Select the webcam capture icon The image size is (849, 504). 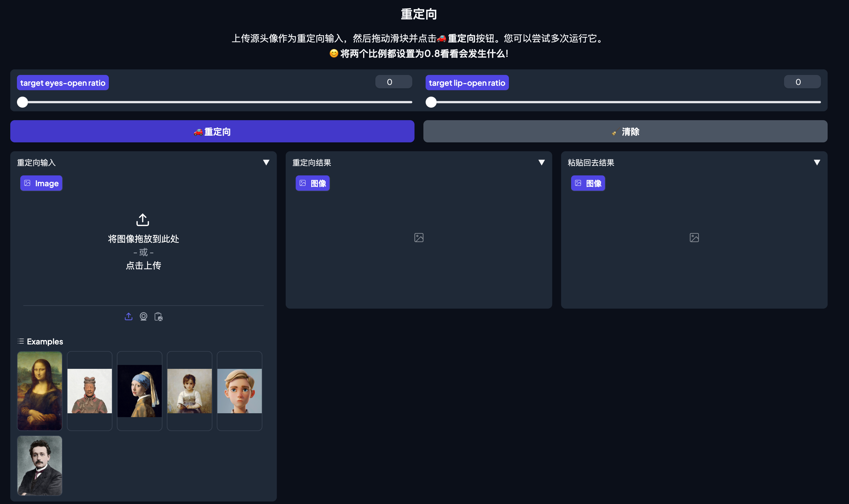(143, 317)
